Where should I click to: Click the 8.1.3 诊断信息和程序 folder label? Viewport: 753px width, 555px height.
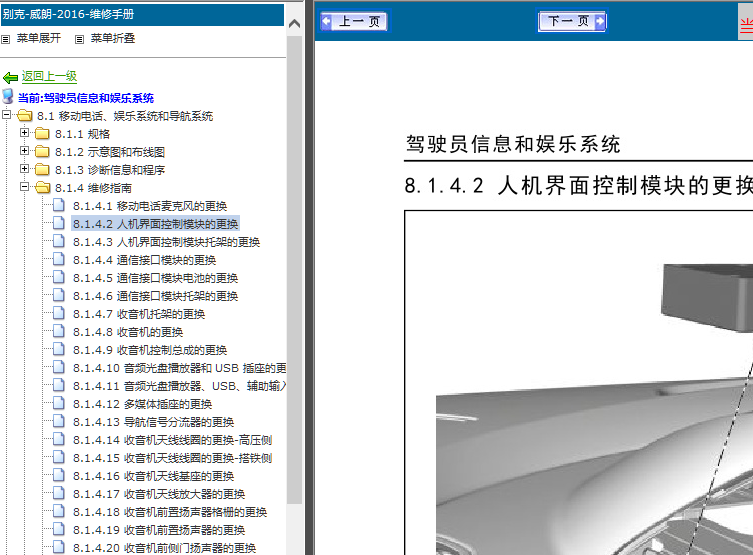pos(110,170)
